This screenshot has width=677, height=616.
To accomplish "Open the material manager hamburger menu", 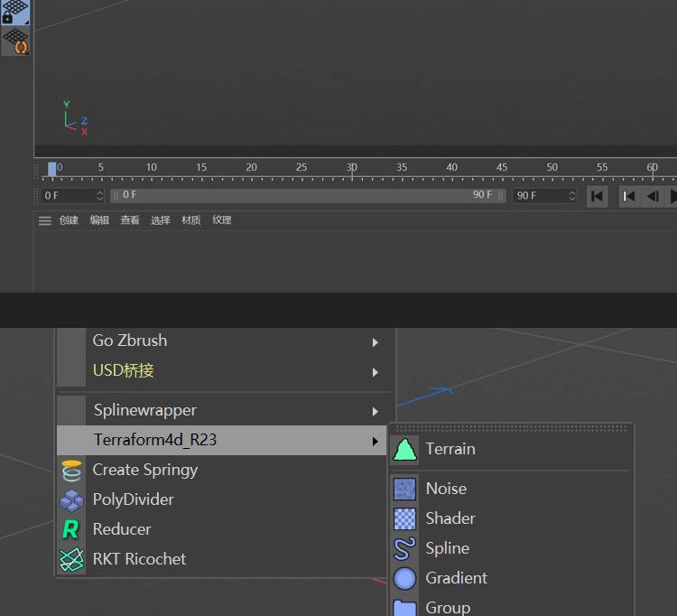I will (44, 220).
